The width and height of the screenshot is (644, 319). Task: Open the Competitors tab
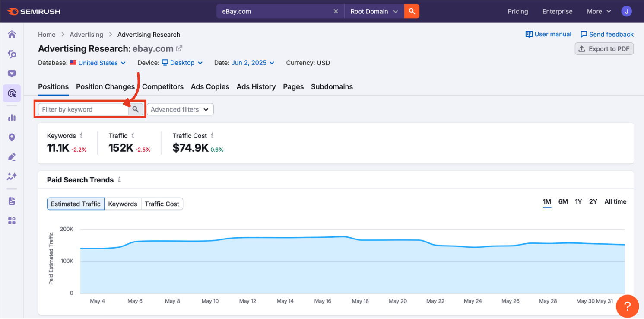163,86
